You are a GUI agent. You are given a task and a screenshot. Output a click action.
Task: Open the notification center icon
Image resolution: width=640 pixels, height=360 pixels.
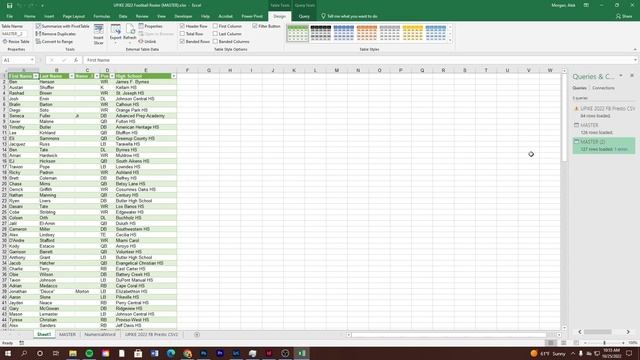click(x=629, y=353)
